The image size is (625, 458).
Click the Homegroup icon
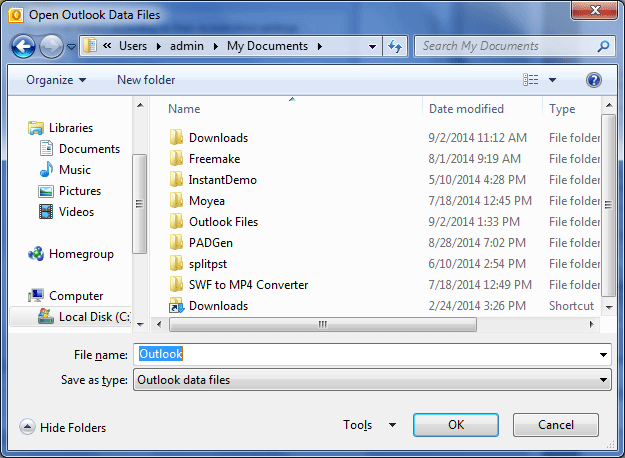point(36,254)
